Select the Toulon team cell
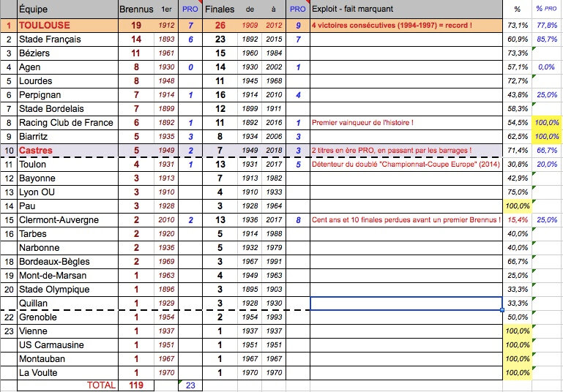 [67, 165]
